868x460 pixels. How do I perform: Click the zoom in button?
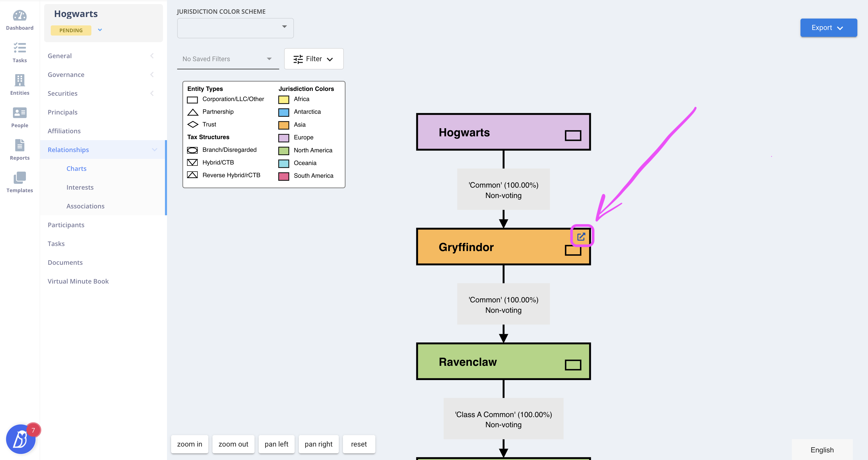click(x=190, y=444)
